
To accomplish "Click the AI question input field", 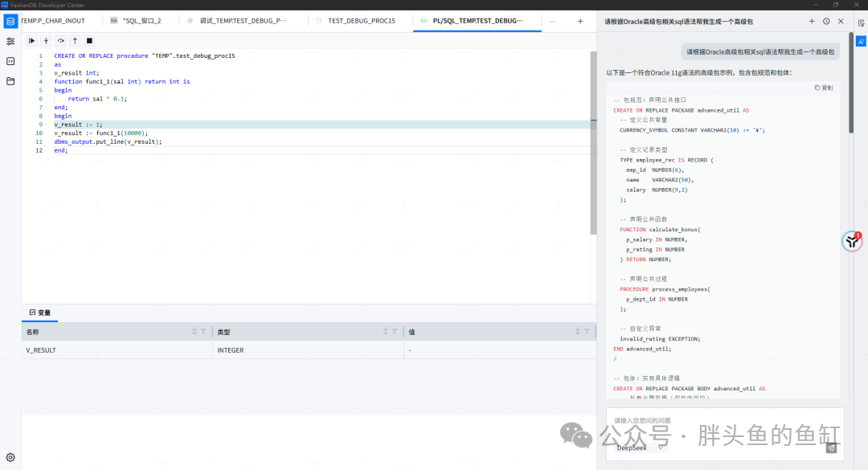I will pyautogui.click(x=725, y=421).
